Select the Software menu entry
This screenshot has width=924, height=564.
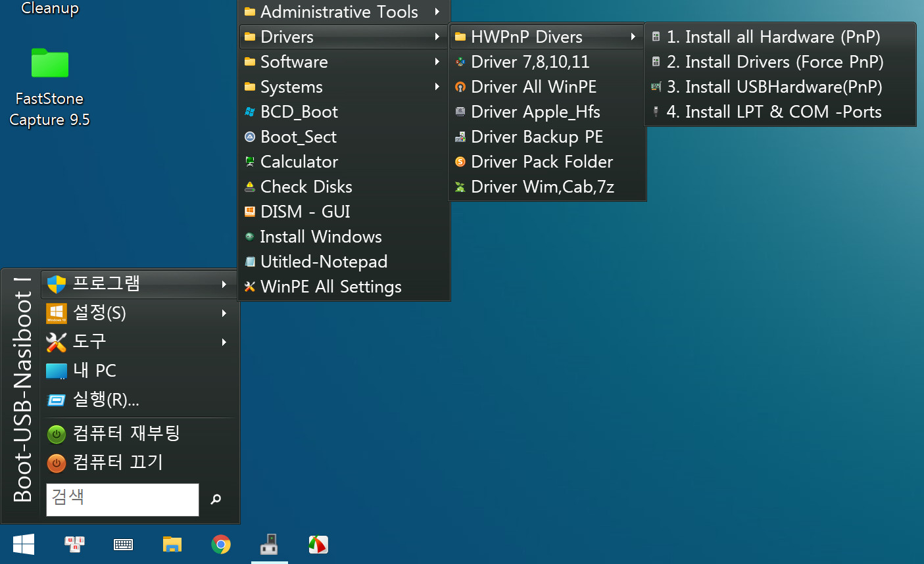pos(344,62)
